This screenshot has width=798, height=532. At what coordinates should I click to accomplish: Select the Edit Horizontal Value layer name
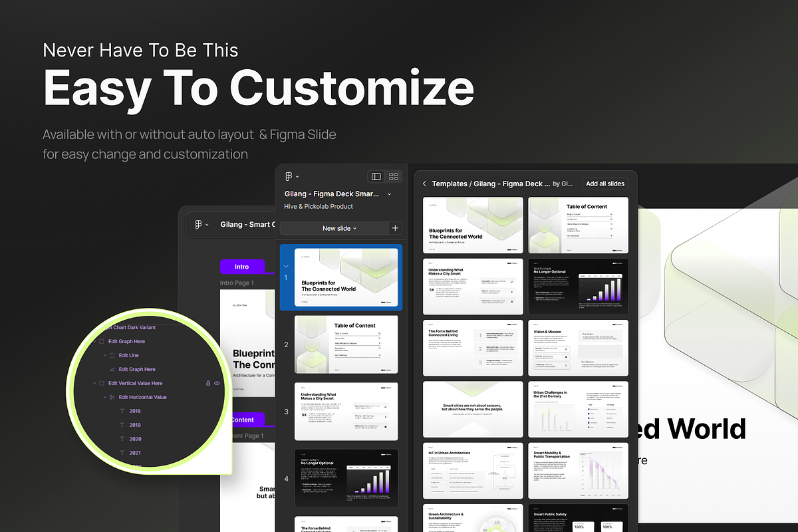point(142,397)
